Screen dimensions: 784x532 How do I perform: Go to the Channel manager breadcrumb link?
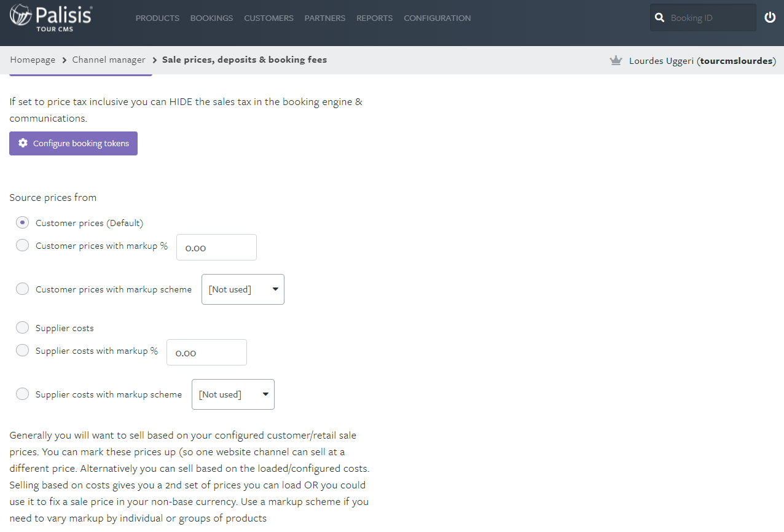[x=109, y=60]
